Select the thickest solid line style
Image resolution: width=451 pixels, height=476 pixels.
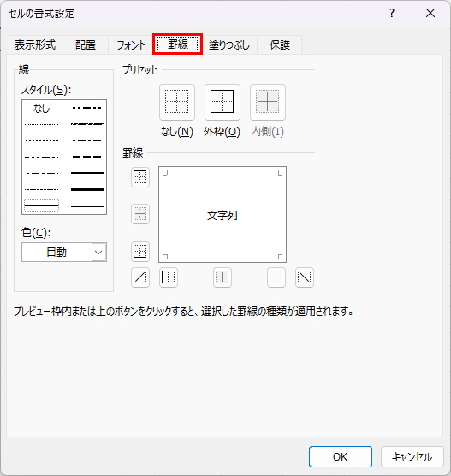(87, 189)
